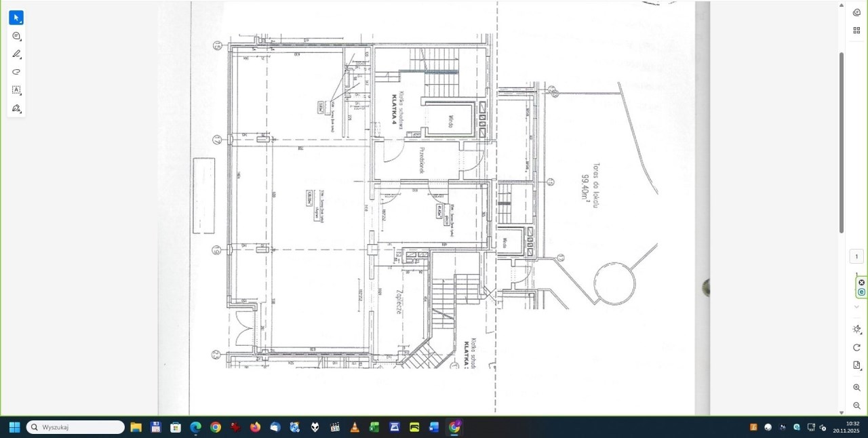
Task: Open the display theme settings icon
Action: coord(856,329)
